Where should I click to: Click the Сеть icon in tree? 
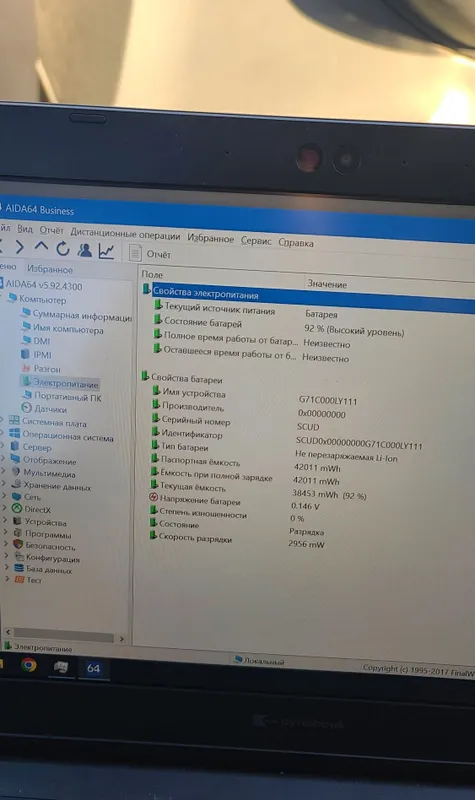click(16, 496)
